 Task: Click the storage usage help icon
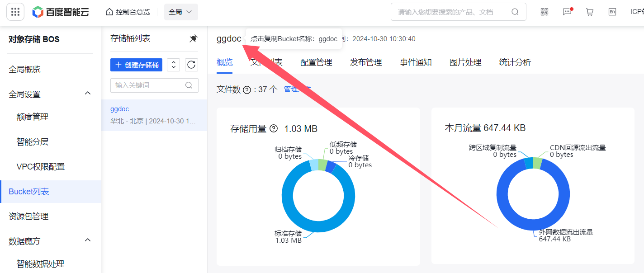(274, 129)
